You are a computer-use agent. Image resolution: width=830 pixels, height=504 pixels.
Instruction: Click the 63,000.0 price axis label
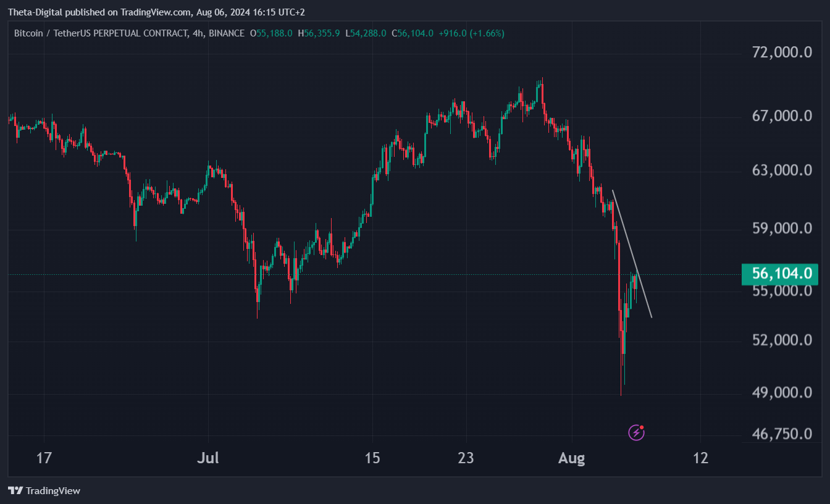click(x=782, y=170)
